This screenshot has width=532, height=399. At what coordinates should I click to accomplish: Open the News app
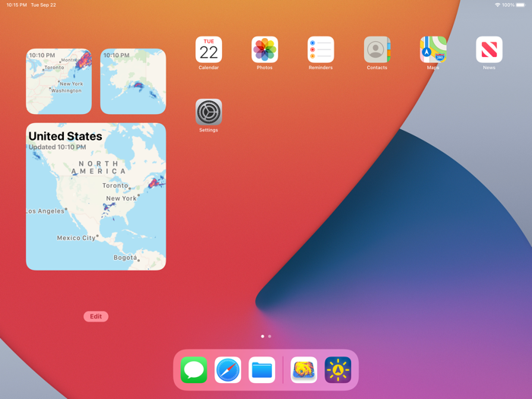489,49
